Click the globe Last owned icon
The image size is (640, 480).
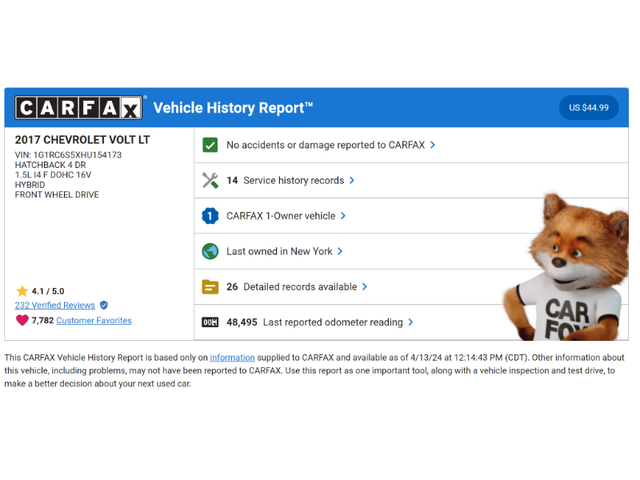pyautogui.click(x=210, y=251)
